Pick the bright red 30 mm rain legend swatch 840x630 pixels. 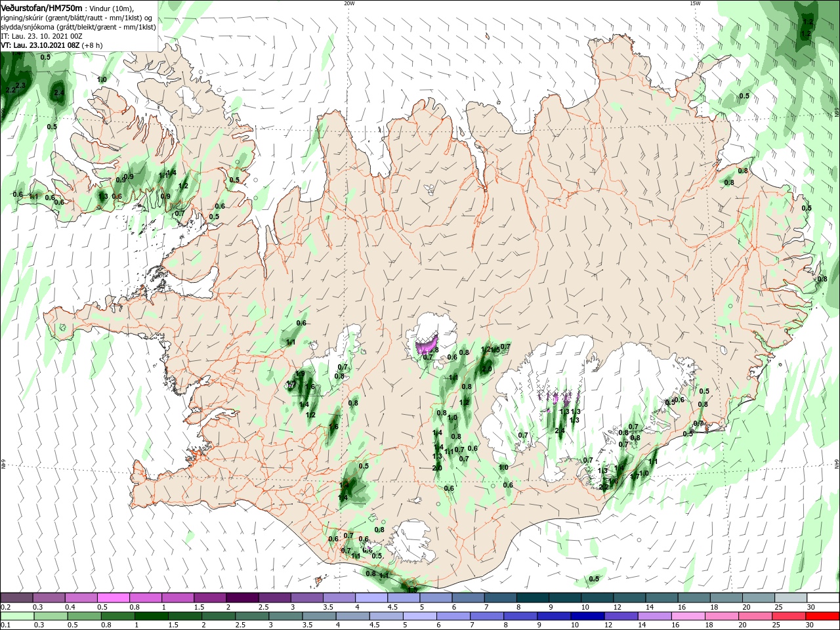click(823, 617)
